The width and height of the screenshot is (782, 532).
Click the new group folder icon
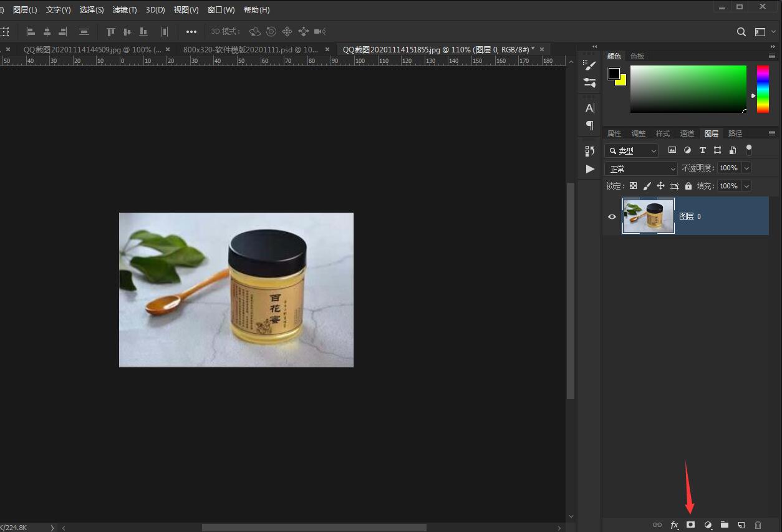(x=725, y=525)
